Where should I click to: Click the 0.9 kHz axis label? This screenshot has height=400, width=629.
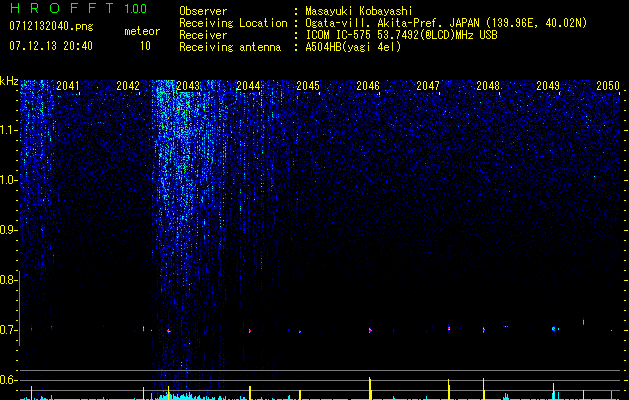[x=8, y=230]
